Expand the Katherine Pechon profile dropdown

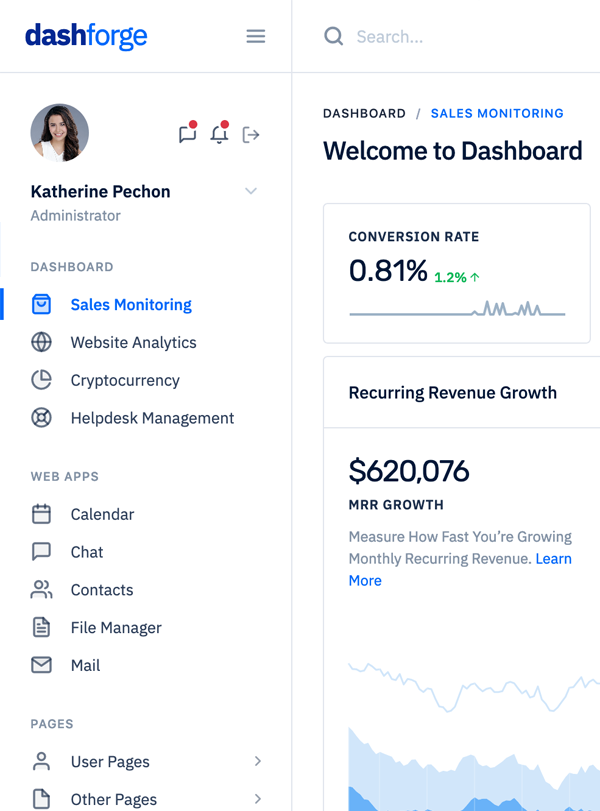coord(251,191)
